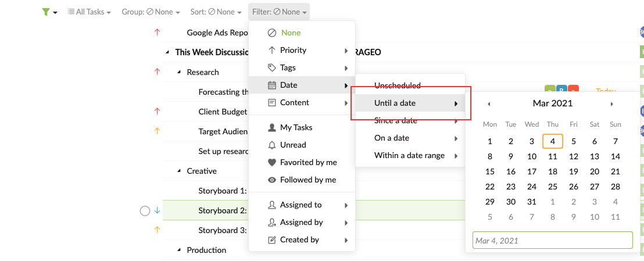The width and height of the screenshot is (644, 261).
Task: Click the Unread bell icon
Action: pyautogui.click(x=271, y=145)
